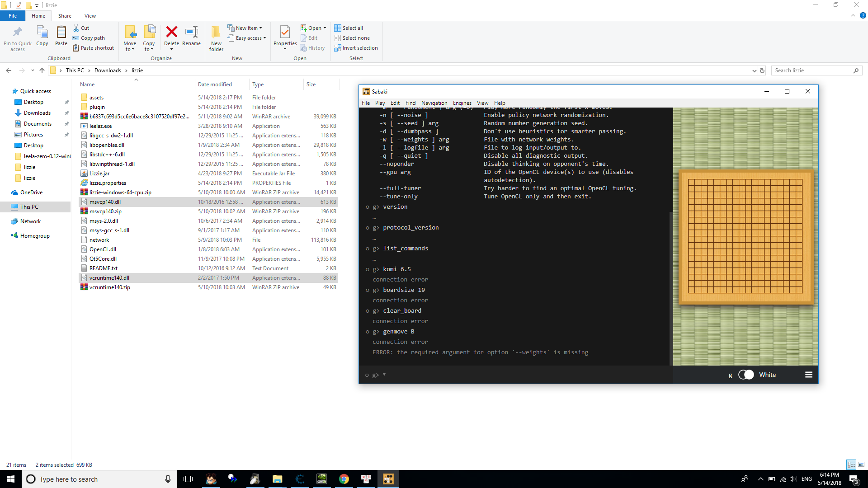Toggle the engine White player switch
868x488 pixels.
point(746,375)
